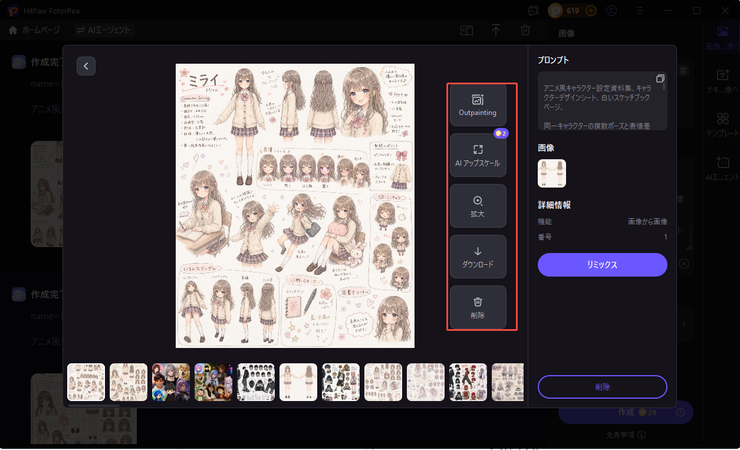Switch to AIエージェント
740x450 pixels.
104,30
